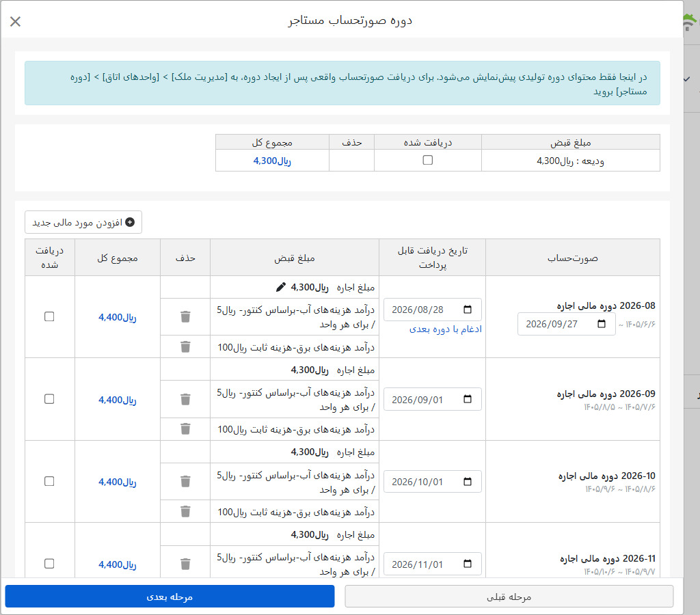
Task: Open calendar picker for the 2026/09/27 period end date
Action: pos(602,324)
